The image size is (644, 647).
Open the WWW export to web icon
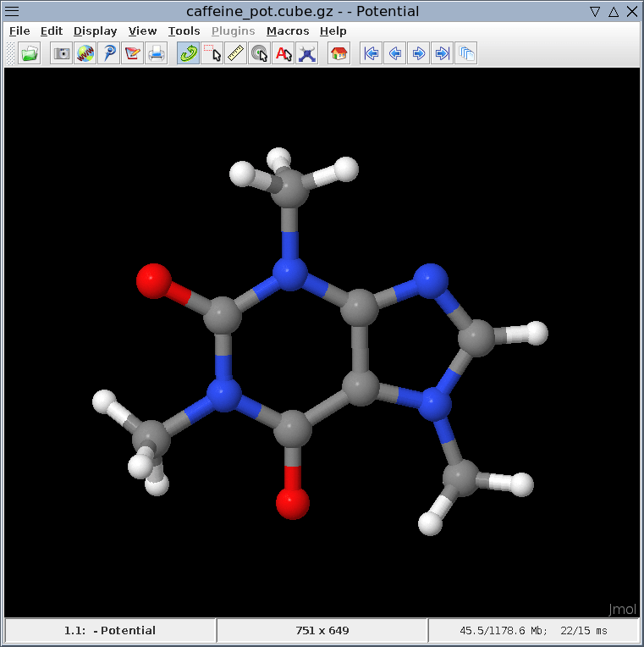(x=85, y=53)
